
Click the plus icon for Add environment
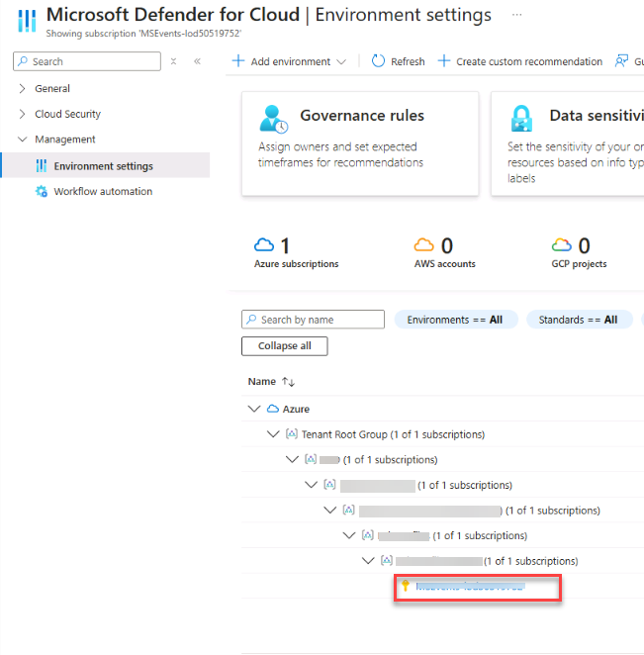(238, 61)
